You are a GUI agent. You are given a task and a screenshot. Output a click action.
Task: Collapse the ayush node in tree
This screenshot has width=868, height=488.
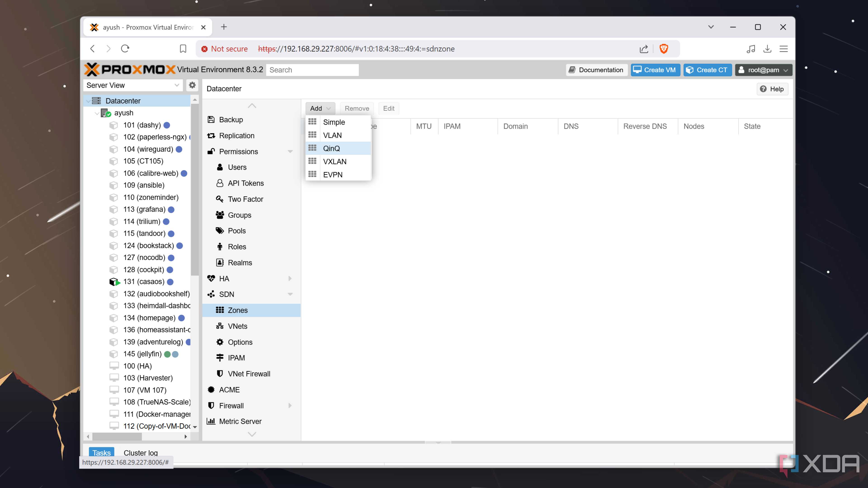[x=97, y=113]
